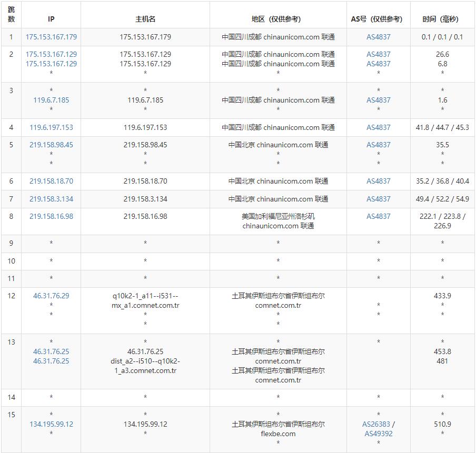Image resolution: width=476 pixels, height=453 pixels.
Task: Select the time value 222.1 / 223.8 / 226.9
Action: 442,221
